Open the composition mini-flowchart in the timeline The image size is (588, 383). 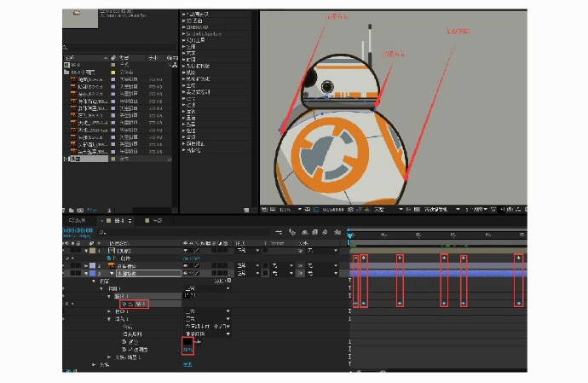coord(279,232)
